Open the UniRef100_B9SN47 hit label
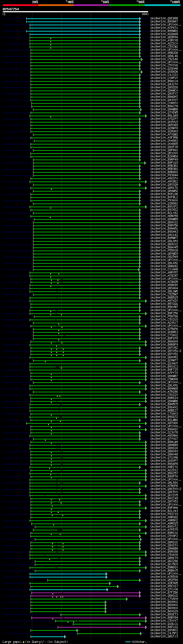 pos(164,21)
